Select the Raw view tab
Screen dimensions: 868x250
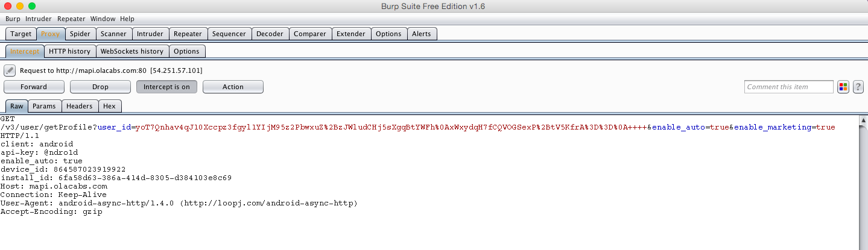(17, 106)
